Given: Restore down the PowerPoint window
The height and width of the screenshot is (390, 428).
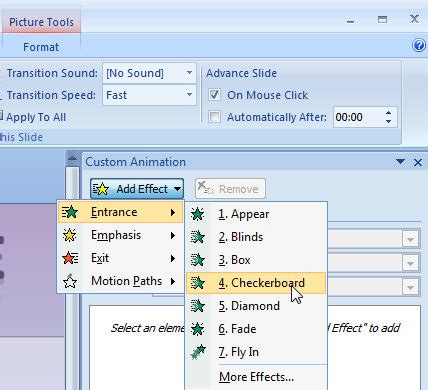Looking at the screenshot, I should pyautogui.click(x=382, y=19).
